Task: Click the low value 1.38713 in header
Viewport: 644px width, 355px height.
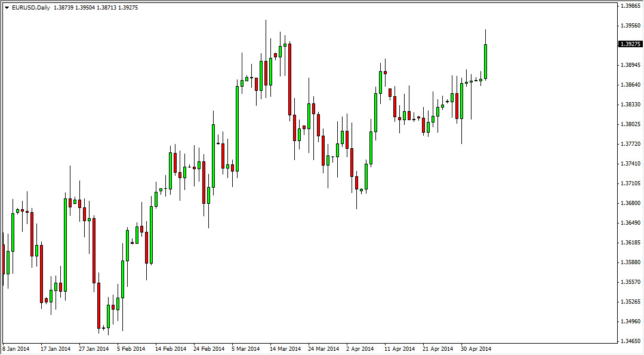Action: (x=106, y=8)
